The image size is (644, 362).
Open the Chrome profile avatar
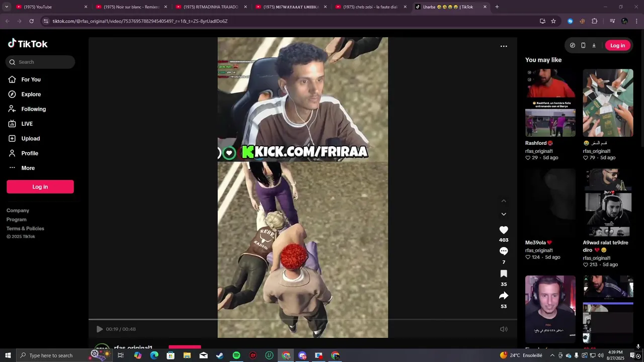tap(624, 21)
